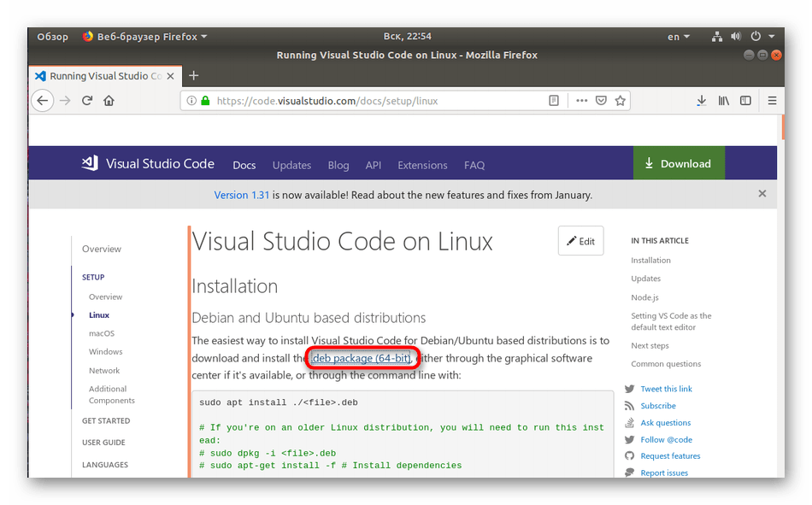Click the URL address bar
Viewport: 812px width, 505px height.
[376, 101]
